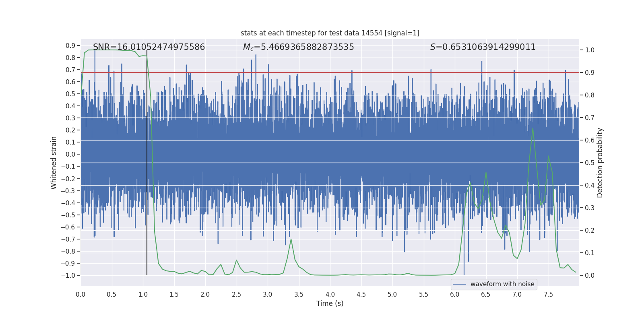
Task: Select the −0.9 tick on the Whitened strain axis
Action: 68,263
